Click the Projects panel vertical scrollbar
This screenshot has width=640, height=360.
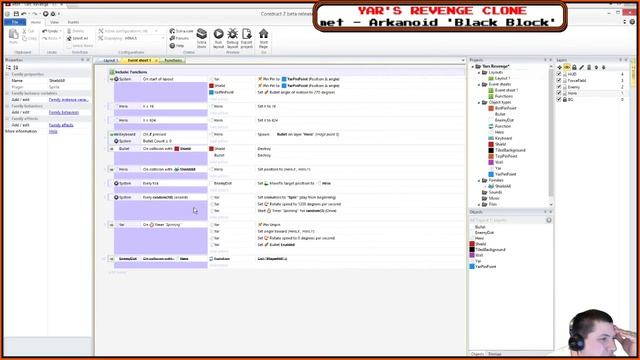[551, 135]
